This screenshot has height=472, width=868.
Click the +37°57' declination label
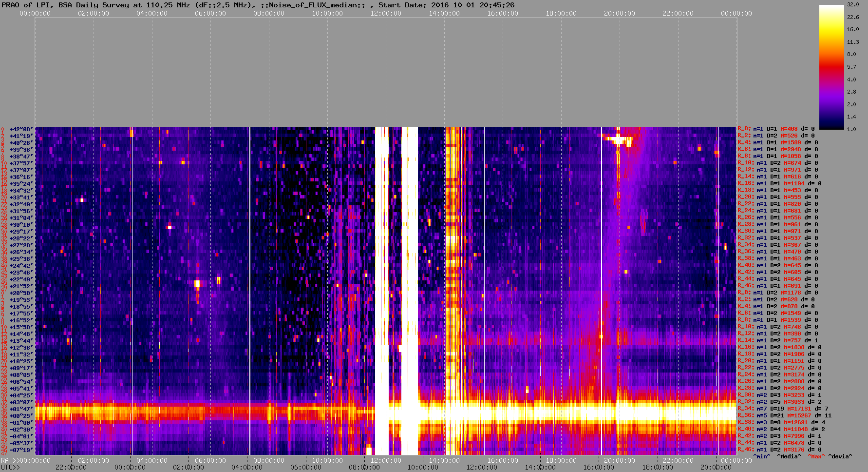(21, 163)
